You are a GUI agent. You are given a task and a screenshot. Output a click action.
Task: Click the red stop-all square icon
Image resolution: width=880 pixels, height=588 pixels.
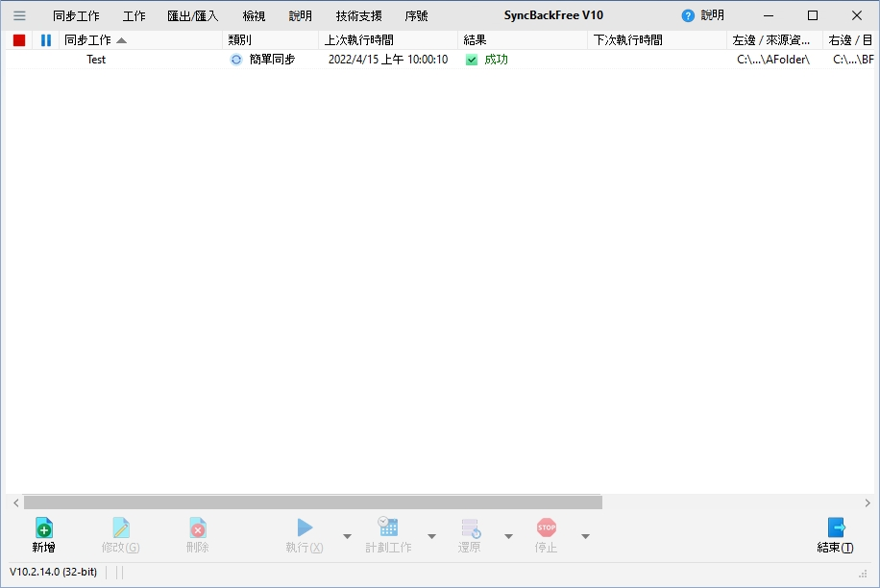tap(19, 40)
